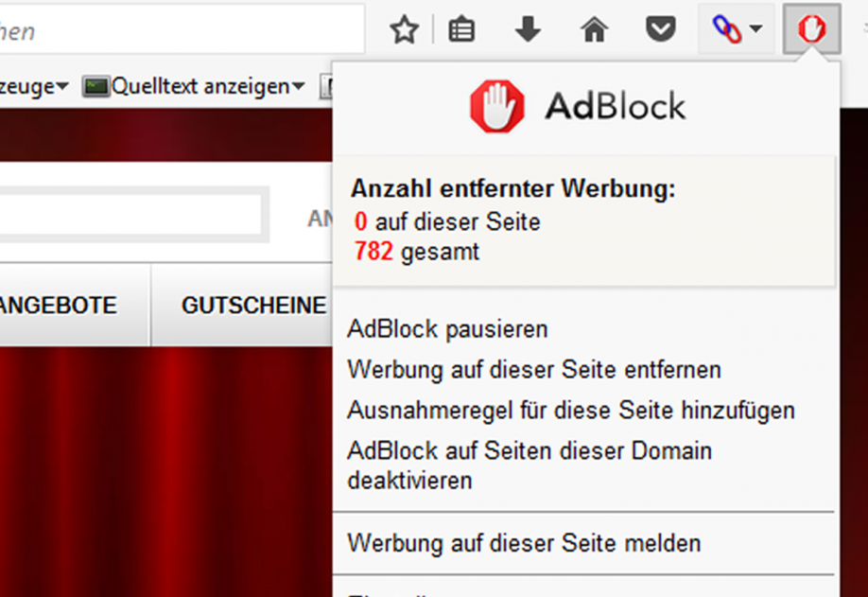Image resolution: width=868 pixels, height=597 pixels.
Task: Choose Werbung auf dieser Seite entfernen
Action: pos(533,369)
